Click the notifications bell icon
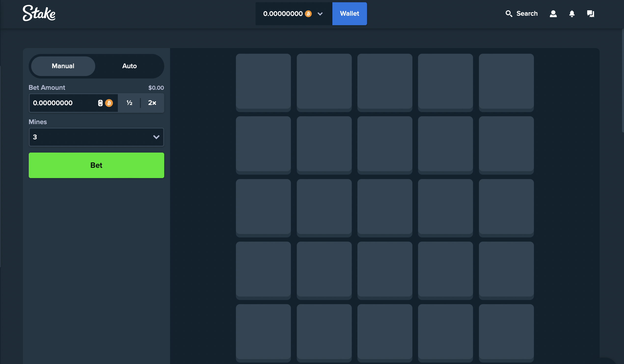The width and height of the screenshot is (624, 364). 571,13
